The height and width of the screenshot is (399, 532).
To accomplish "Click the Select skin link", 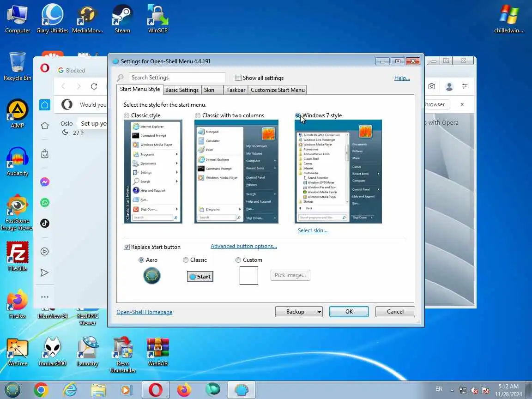I will point(313,230).
